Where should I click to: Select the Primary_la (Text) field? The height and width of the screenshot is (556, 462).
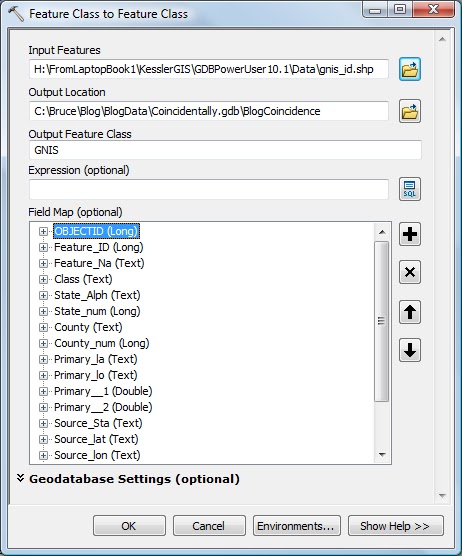[x=96, y=359]
